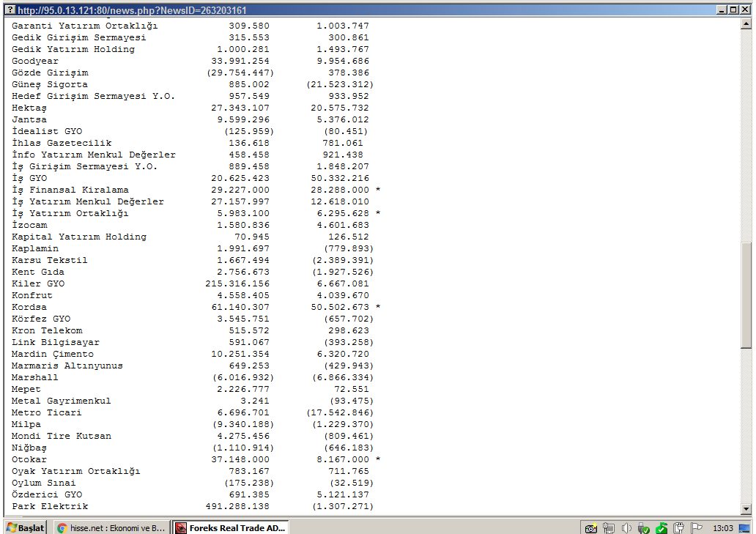
Task: Select the Garanti Yatırım Ortaklığı row name
Action: tap(84, 26)
